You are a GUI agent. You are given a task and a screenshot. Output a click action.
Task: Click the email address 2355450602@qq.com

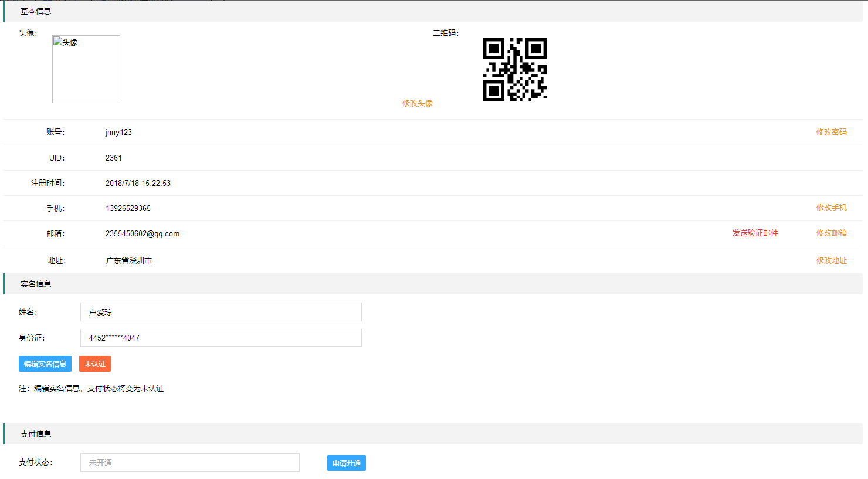pyautogui.click(x=143, y=233)
